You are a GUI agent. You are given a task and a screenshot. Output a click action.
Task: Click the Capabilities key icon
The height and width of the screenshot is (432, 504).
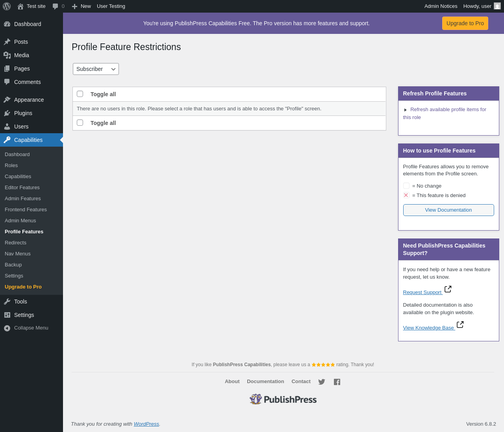[7, 140]
